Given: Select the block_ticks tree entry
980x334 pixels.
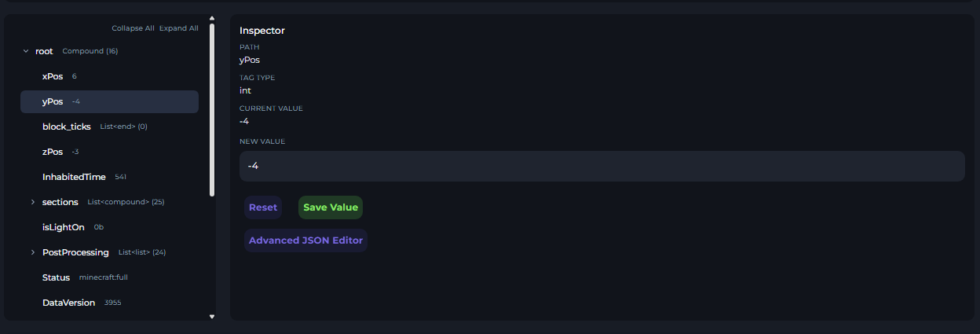Looking at the screenshot, I should point(67,127).
